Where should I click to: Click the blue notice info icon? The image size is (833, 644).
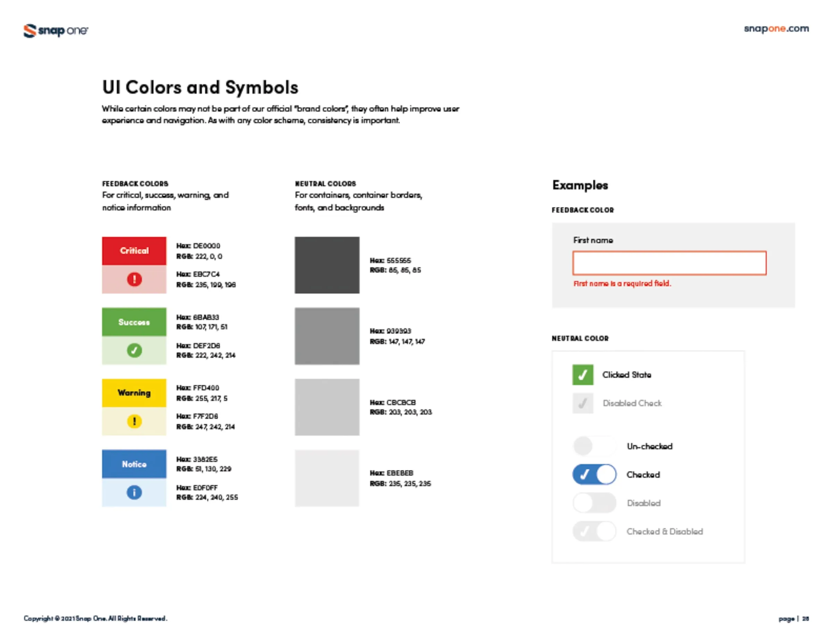[134, 492]
